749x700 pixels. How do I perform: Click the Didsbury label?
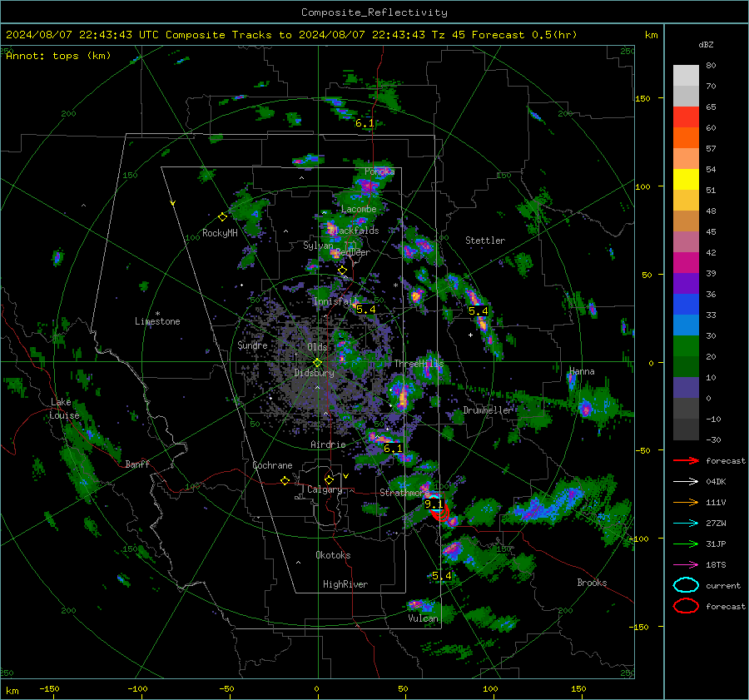click(315, 373)
